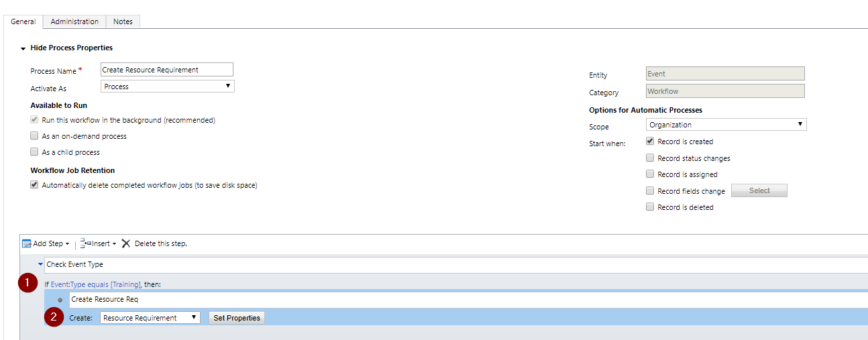This screenshot has height=340, width=868.
Task: Open the Activate As dropdown
Action: (x=167, y=87)
